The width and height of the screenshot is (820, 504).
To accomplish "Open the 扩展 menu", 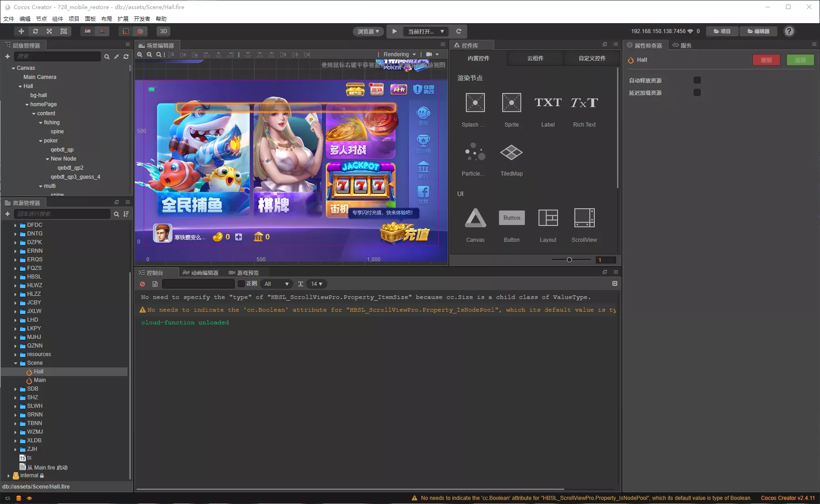I will coord(122,19).
